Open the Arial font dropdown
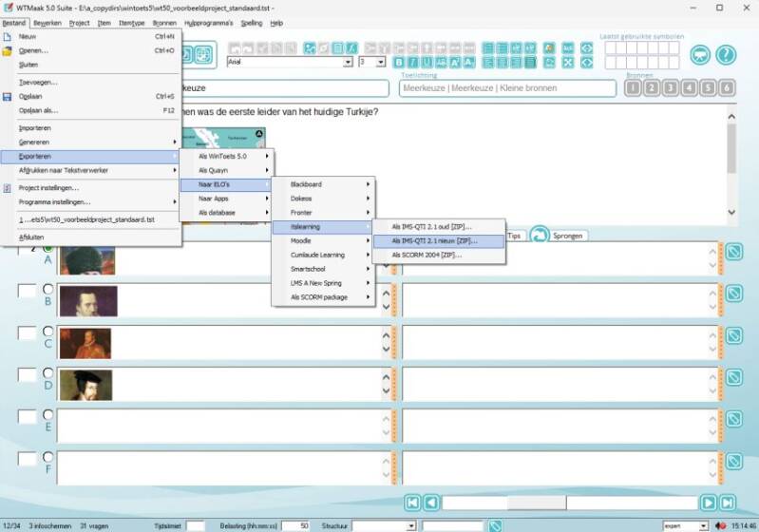 pyautogui.click(x=348, y=62)
